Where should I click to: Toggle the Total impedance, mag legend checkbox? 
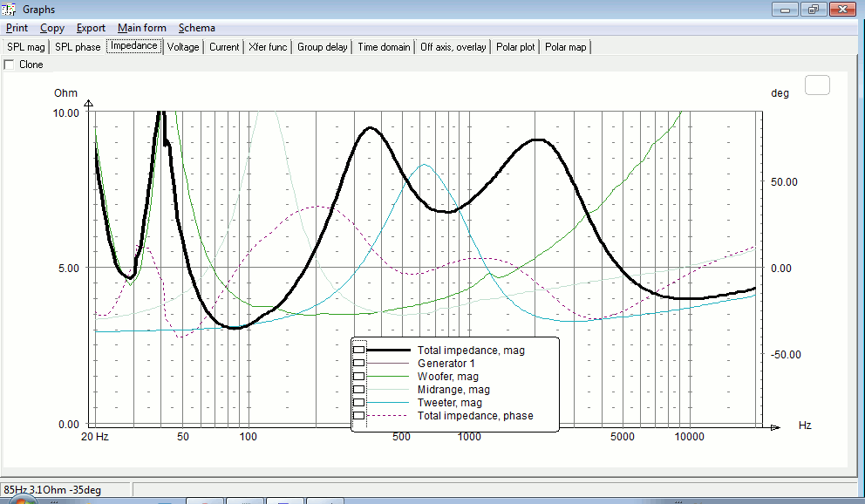click(358, 351)
